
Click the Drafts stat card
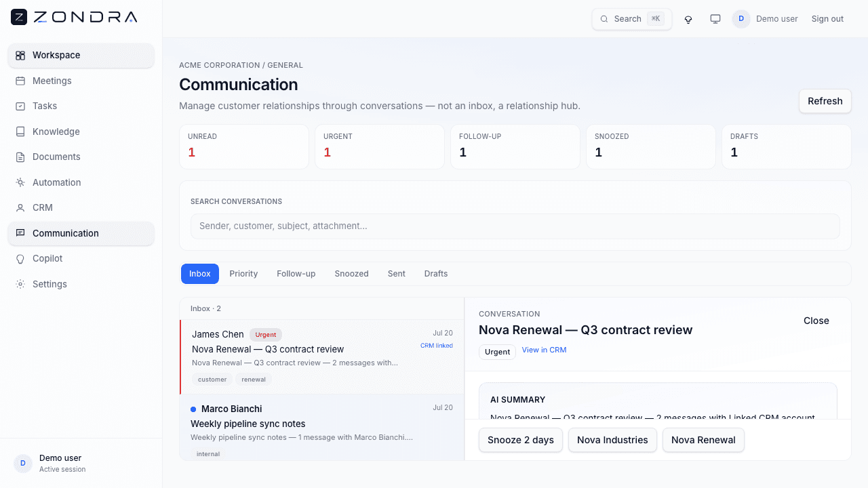pyautogui.click(x=787, y=146)
